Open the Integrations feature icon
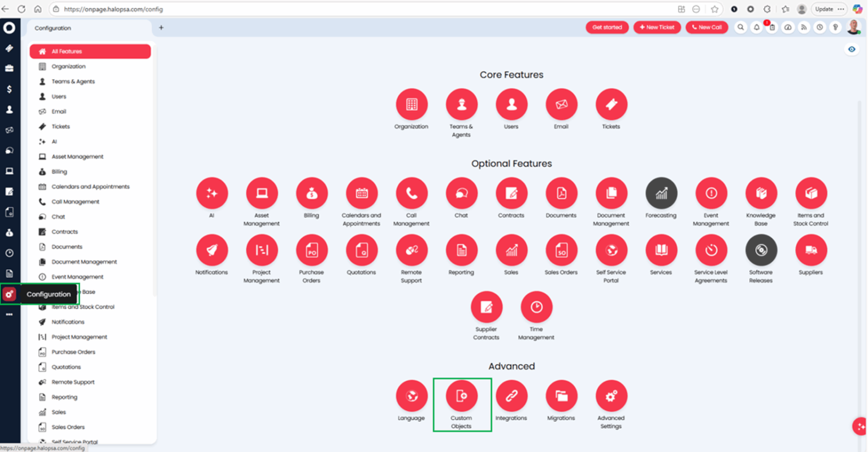868x452 pixels. tap(511, 395)
